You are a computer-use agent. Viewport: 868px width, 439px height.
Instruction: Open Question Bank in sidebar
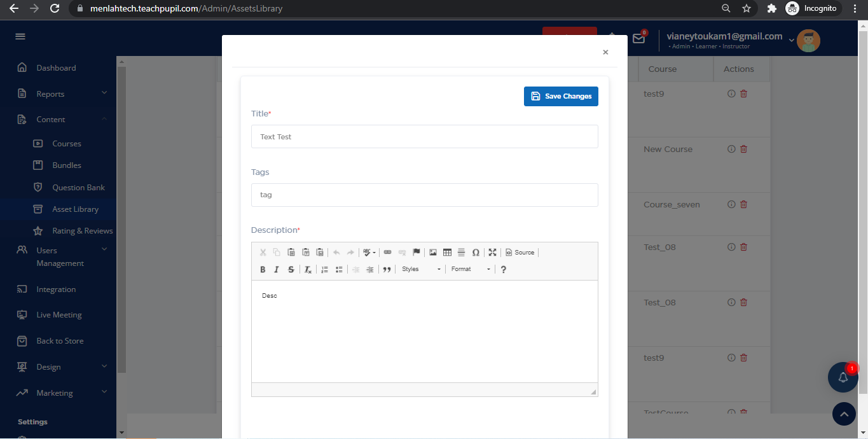(x=78, y=188)
